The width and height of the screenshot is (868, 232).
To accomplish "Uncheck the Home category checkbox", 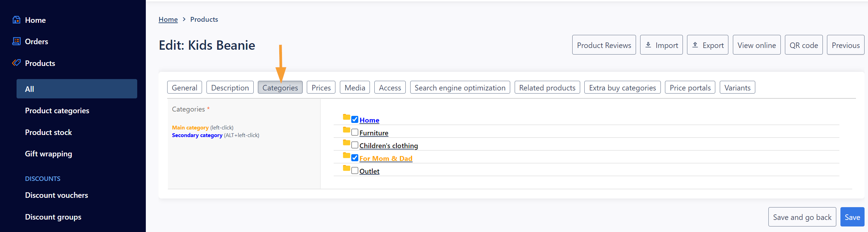I will tap(355, 119).
